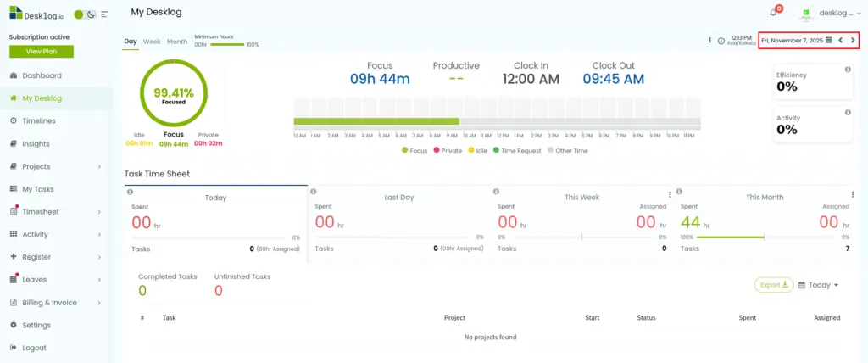Collapse the sidebar with hamburger icon
The image size is (868, 363).
point(104,14)
